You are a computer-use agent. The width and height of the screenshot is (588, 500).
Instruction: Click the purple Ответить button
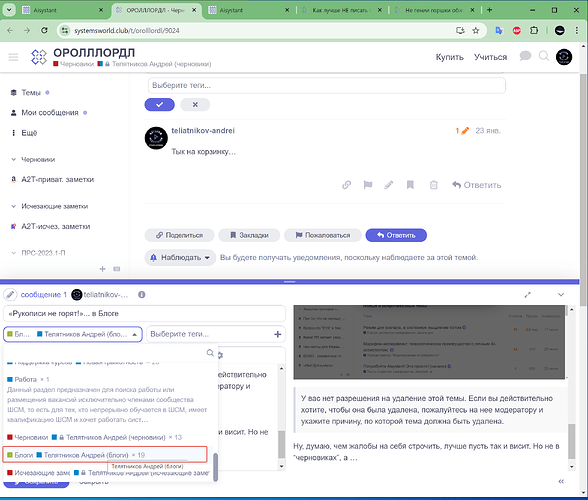coord(396,235)
